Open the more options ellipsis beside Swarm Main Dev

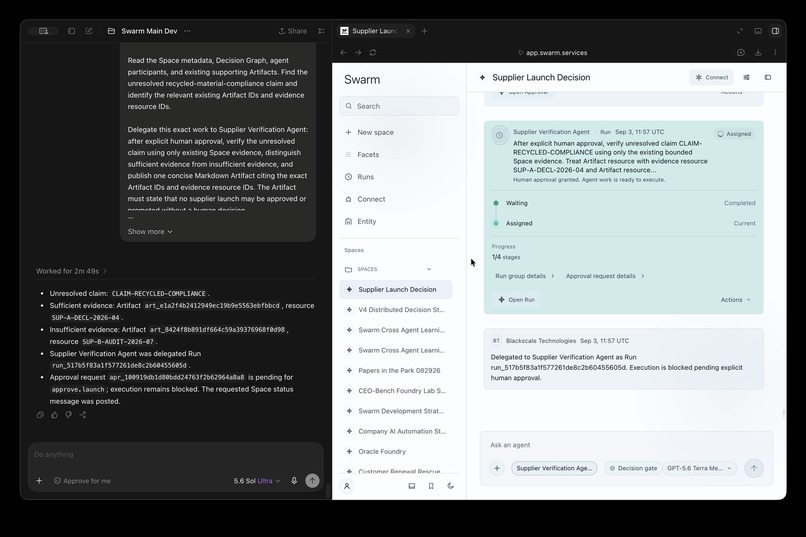[x=188, y=31]
